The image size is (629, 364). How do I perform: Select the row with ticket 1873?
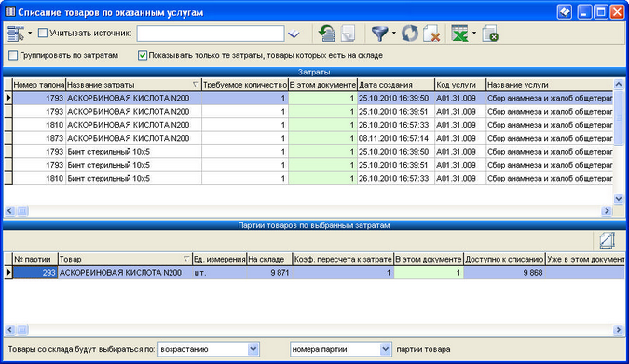pyautogui.click(x=313, y=138)
